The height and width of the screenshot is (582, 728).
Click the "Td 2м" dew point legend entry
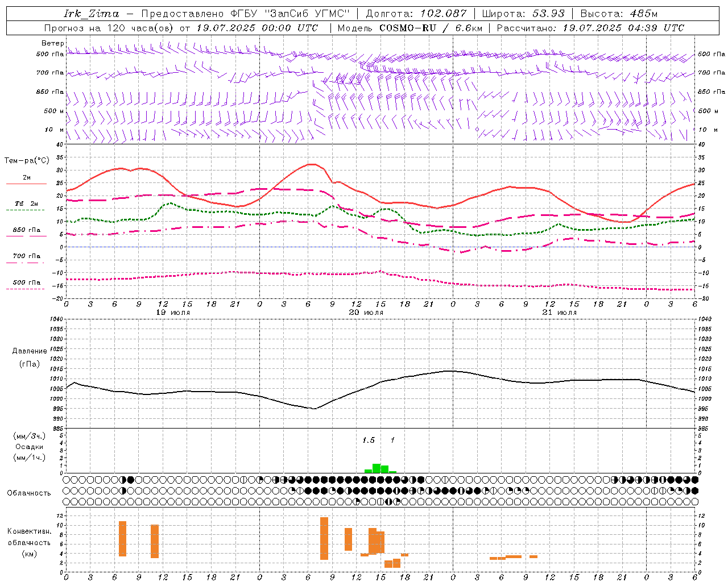[27, 203]
